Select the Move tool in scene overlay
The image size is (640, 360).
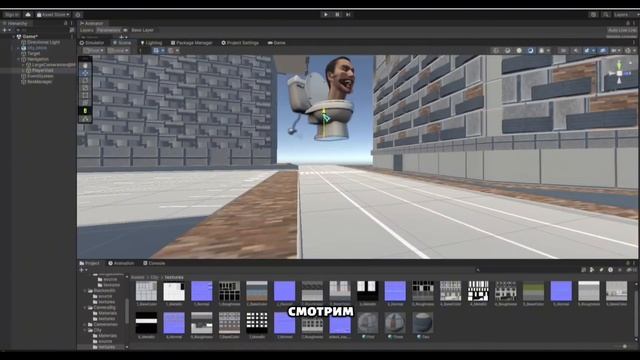coord(85,73)
